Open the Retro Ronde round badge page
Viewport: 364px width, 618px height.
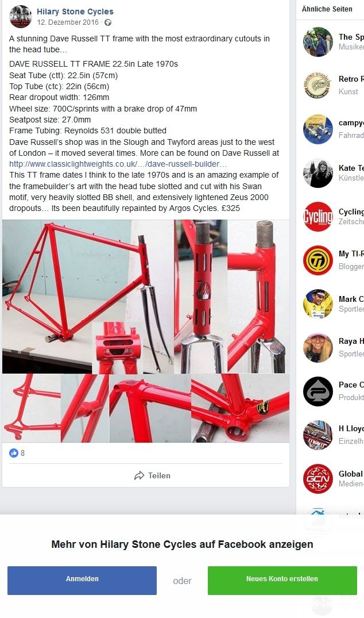318,85
